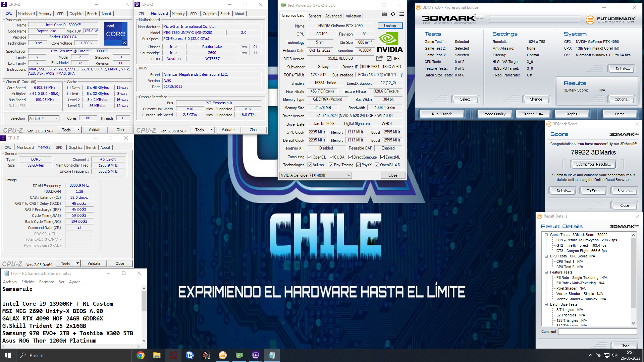Click the NVIDIA logo in GPU-Z
Viewport: 644px width, 362px height.
click(390, 42)
